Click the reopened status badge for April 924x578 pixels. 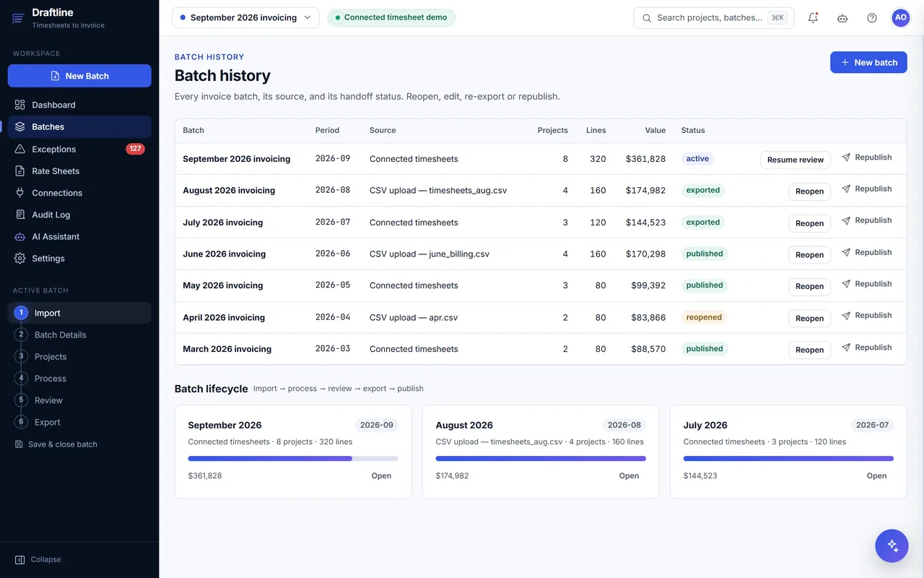[704, 317]
